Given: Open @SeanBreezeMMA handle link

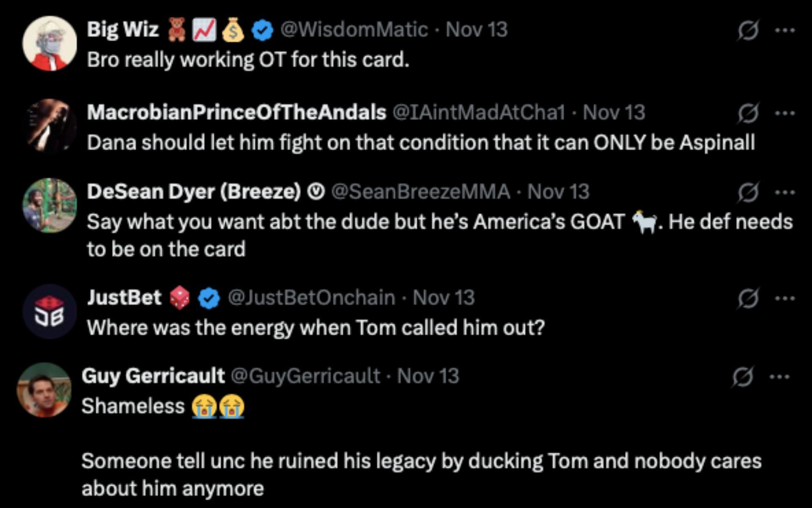Looking at the screenshot, I should click(x=420, y=192).
